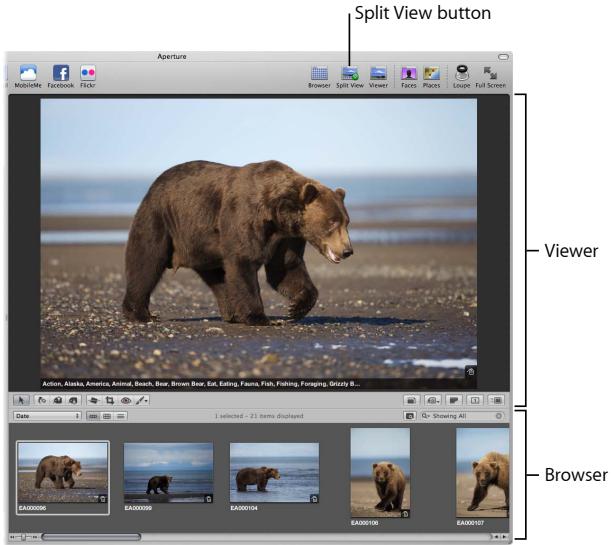Click the badge on thumbnail EA000099
The image size is (612, 545).
[x=208, y=499]
